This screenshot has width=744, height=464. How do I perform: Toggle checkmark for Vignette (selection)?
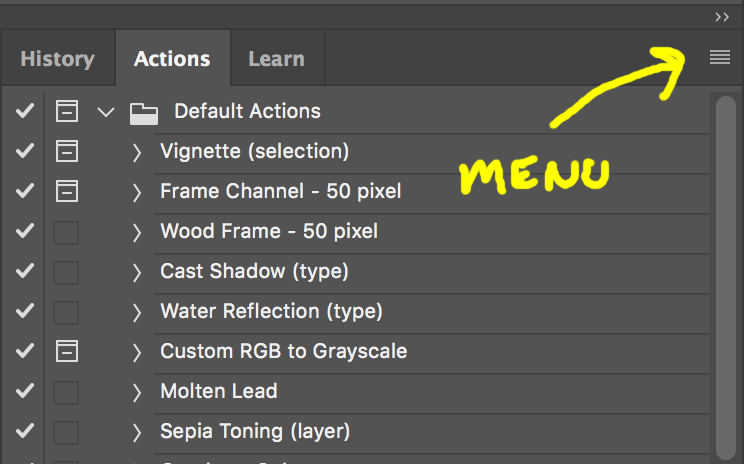pyautogui.click(x=25, y=151)
